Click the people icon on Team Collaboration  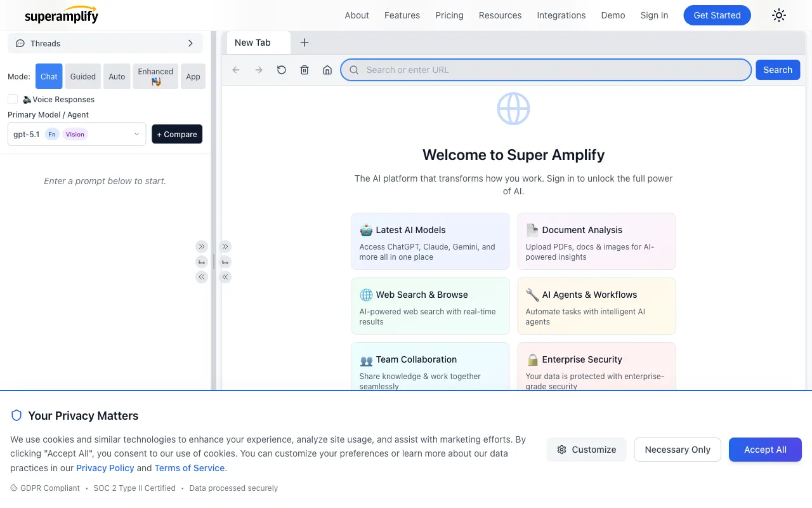click(366, 360)
